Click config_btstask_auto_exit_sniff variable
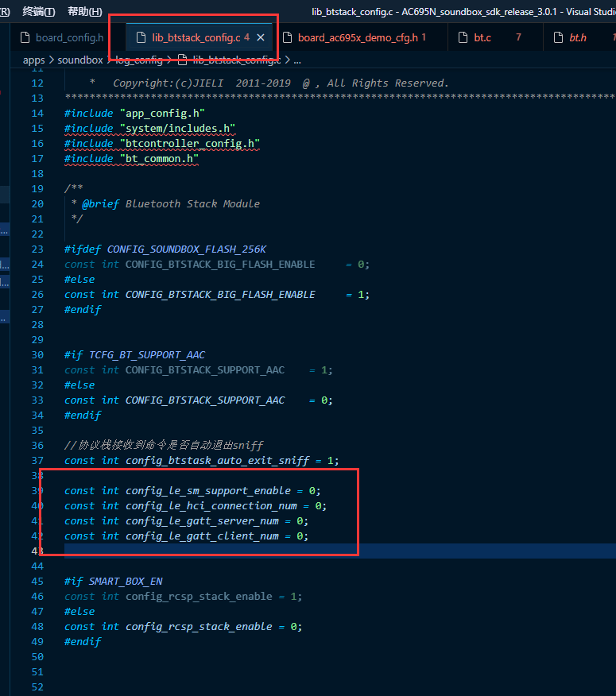 coord(217,460)
